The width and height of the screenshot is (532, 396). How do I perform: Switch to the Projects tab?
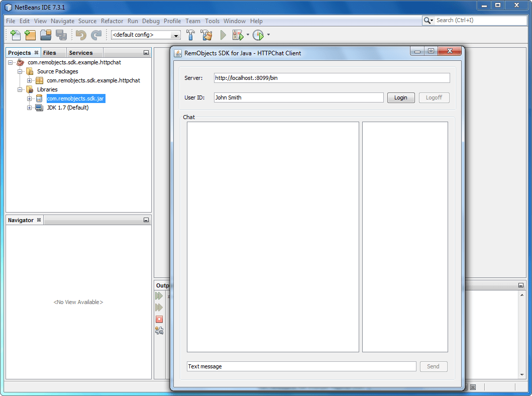click(x=19, y=53)
